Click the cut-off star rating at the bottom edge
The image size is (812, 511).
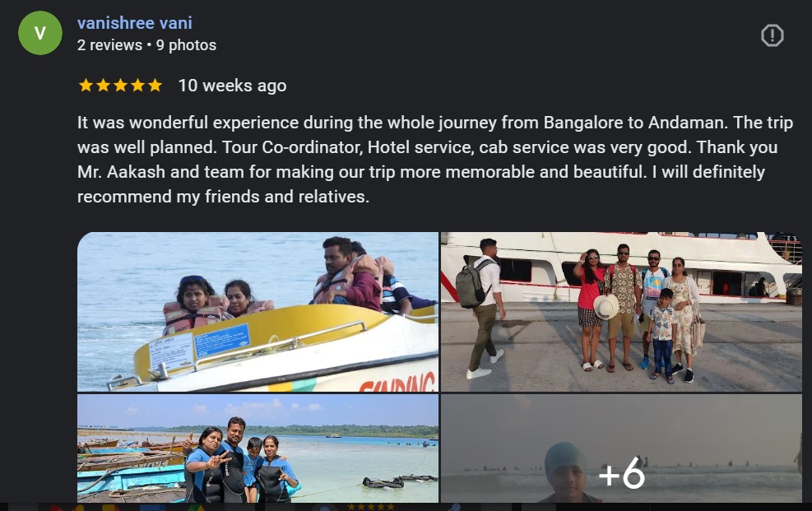click(x=371, y=507)
